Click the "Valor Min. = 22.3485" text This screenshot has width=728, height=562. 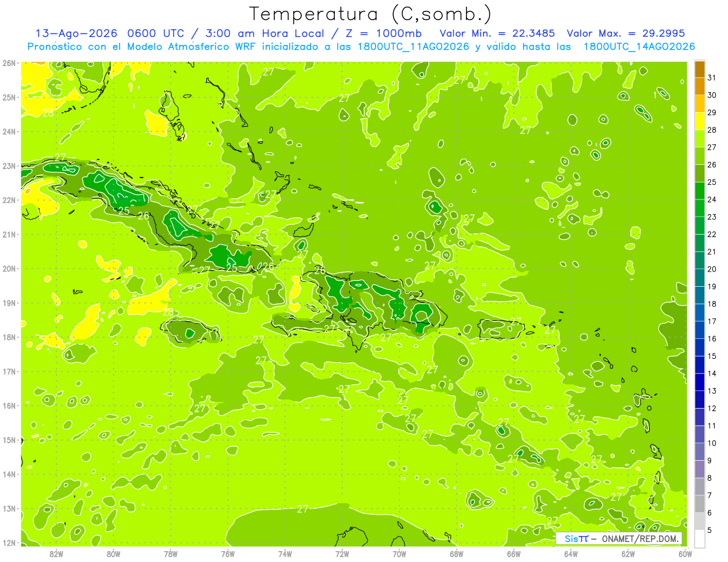[x=498, y=33]
